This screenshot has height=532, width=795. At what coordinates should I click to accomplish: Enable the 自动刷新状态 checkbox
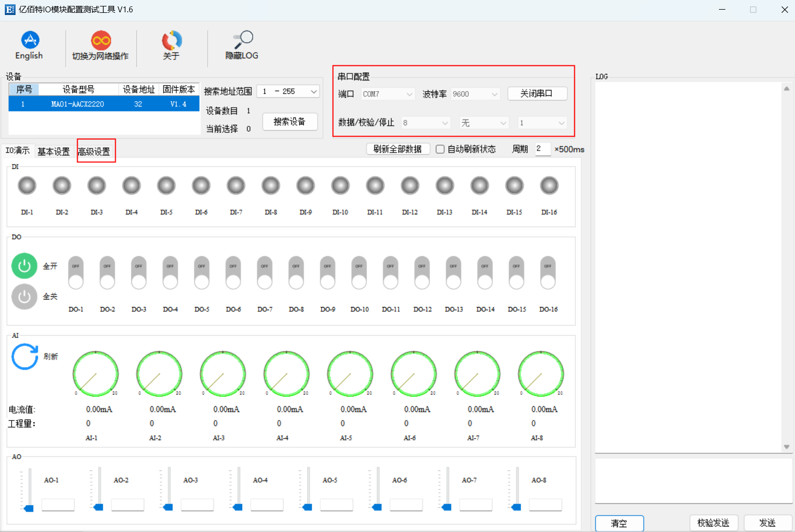click(439, 149)
